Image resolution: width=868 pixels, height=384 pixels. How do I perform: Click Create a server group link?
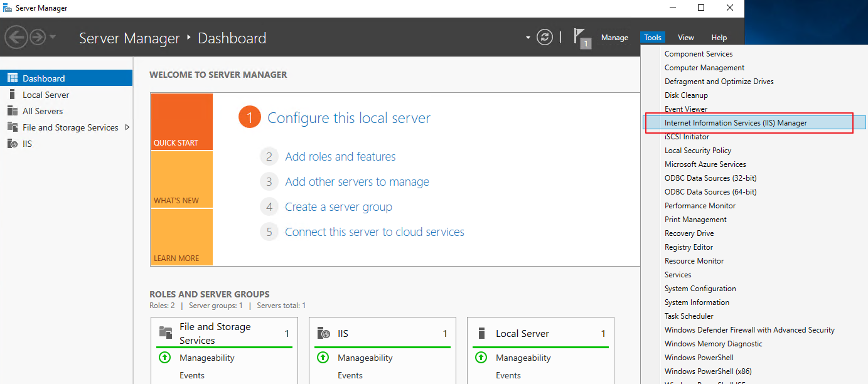tap(338, 207)
